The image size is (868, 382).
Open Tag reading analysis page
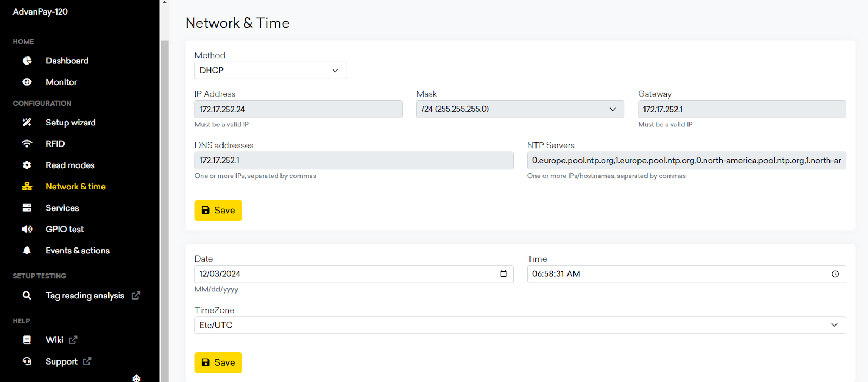85,296
